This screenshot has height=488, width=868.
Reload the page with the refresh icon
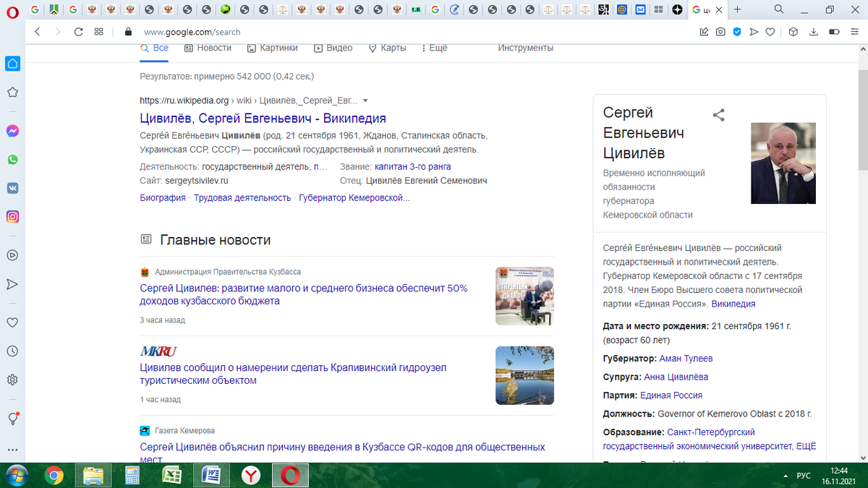78,32
